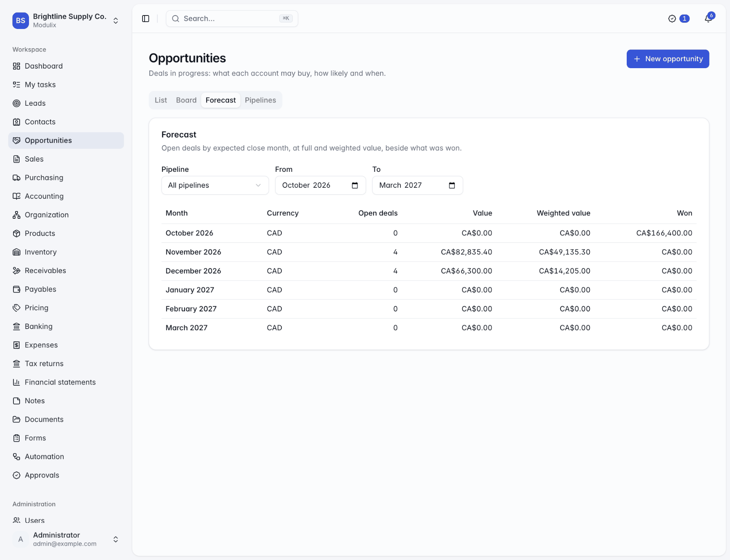Open the Leads page

[66, 103]
